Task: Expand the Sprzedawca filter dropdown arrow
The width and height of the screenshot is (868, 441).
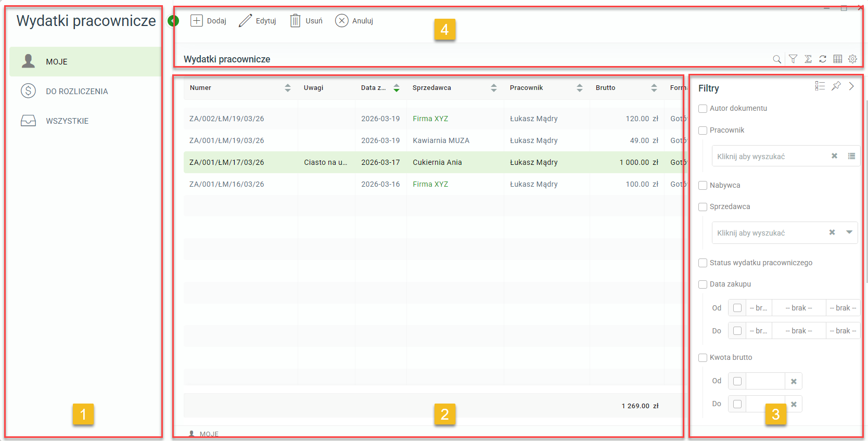Action: point(849,232)
